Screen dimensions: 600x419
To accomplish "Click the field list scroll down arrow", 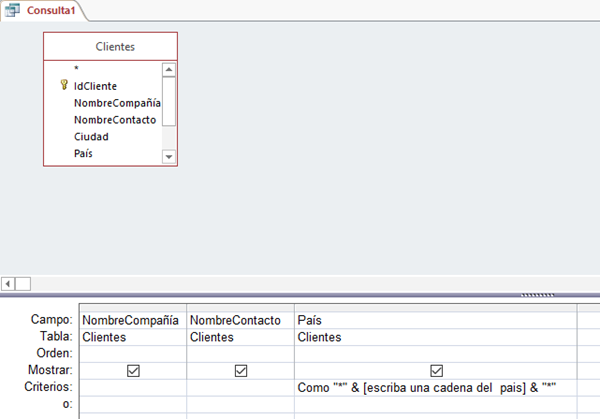I will (x=169, y=157).
